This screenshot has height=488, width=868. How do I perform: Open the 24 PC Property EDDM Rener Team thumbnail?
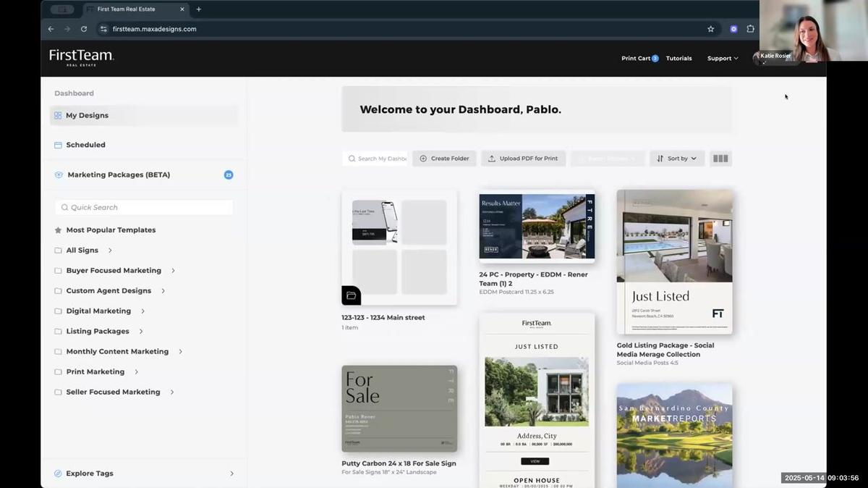tap(537, 227)
